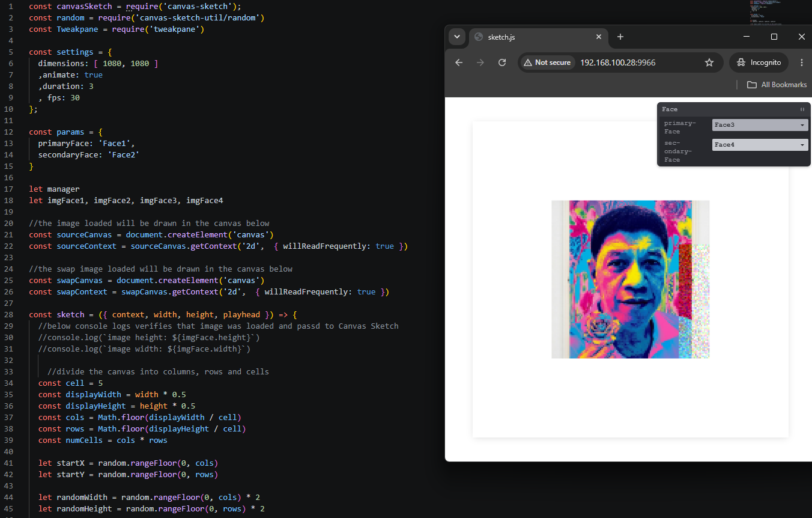Go back to the previous page in Chrome

coord(459,62)
